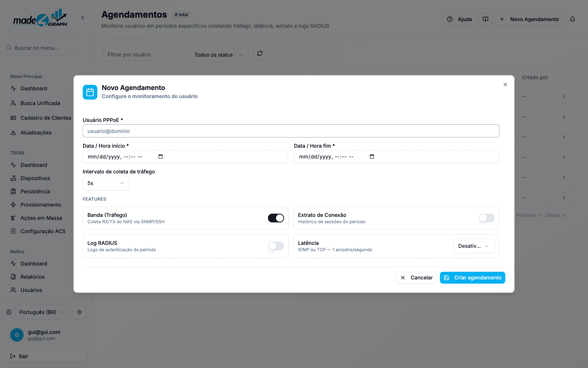The image size is (588, 368).
Task: Open the Português (BR) language selector
Action: click(x=42, y=312)
